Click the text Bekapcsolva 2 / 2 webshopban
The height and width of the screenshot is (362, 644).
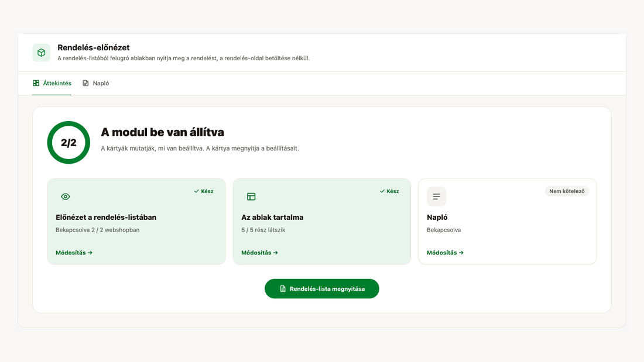click(98, 230)
